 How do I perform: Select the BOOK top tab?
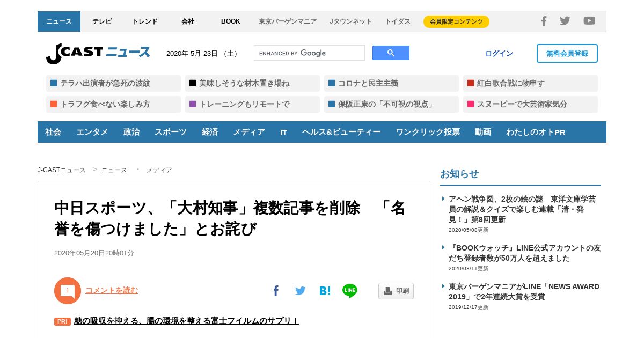[231, 21]
